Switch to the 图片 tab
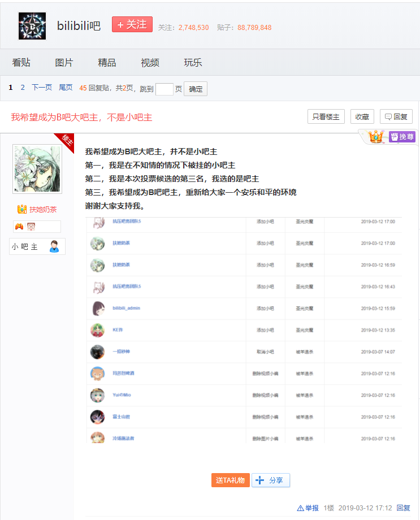Image resolution: width=420 pixels, height=520 pixels. pyautogui.click(x=64, y=63)
